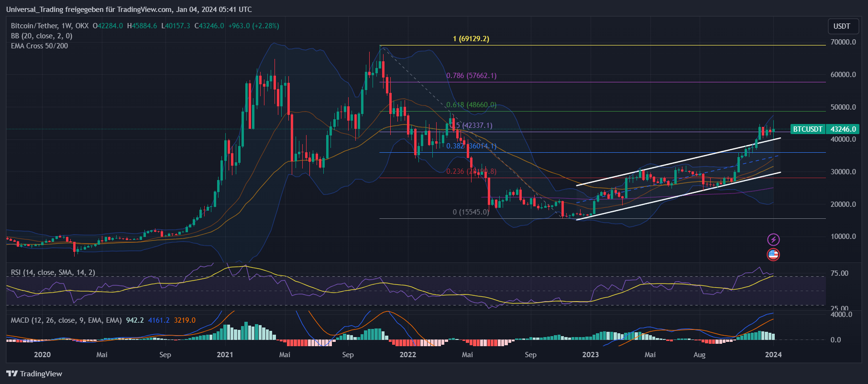The height and width of the screenshot is (384, 868).
Task: Click the MACD signal value 3219.0
Action: pyautogui.click(x=185, y=320)
